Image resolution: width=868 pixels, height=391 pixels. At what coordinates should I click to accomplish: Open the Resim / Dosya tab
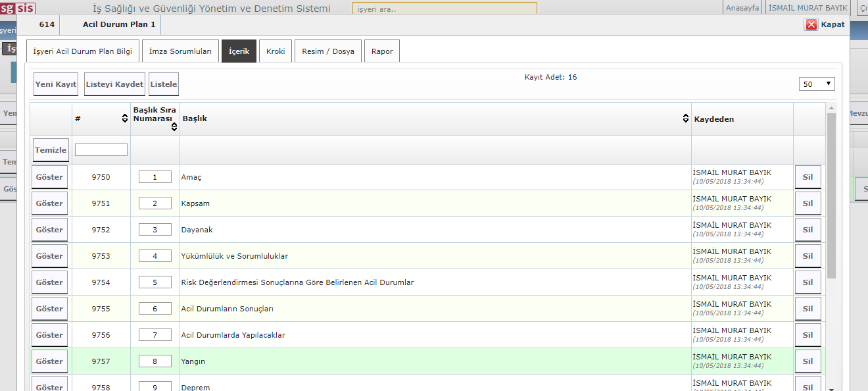[x=328, y=51]
